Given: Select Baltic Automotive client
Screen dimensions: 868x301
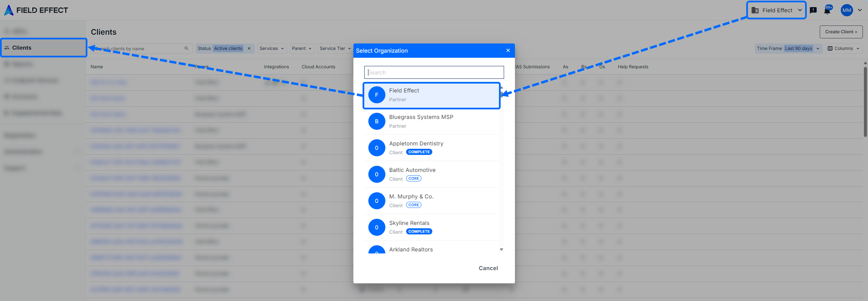Looking at the screenshot, I should tap(432, 174).
